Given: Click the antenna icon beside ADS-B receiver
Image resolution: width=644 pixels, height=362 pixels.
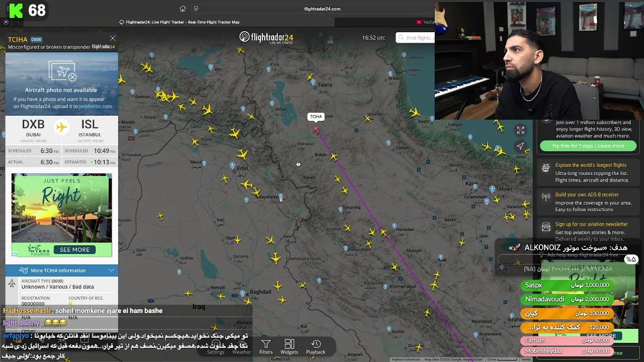Looking at the screenshot, I should [546, 197].
